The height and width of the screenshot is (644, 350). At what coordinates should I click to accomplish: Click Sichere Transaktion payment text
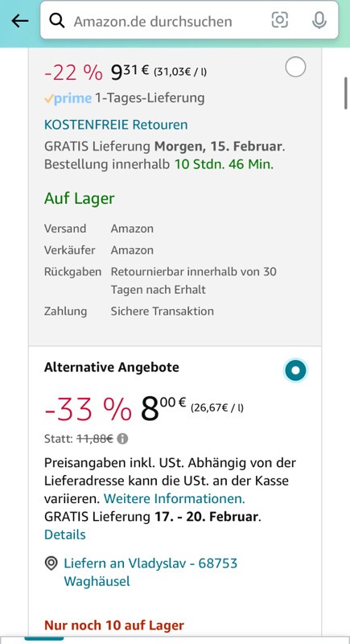[x=162, y=312]
